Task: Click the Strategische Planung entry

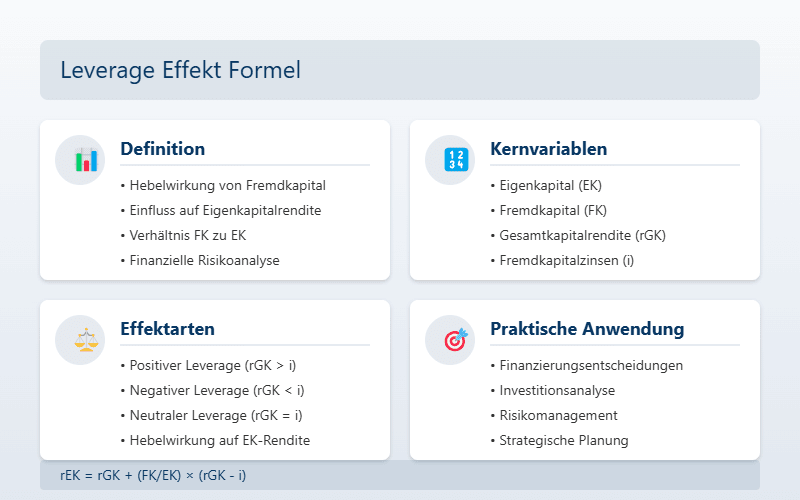Action: (564, 440)
